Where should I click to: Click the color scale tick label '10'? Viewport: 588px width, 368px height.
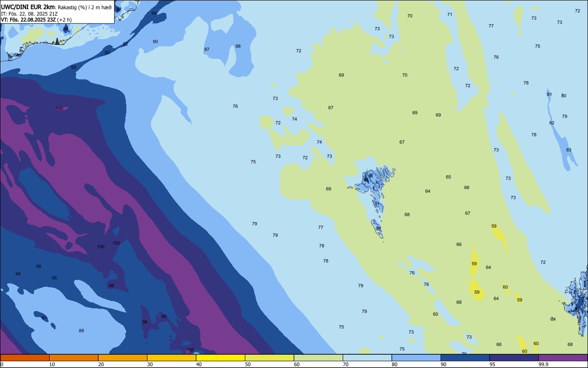52,364
